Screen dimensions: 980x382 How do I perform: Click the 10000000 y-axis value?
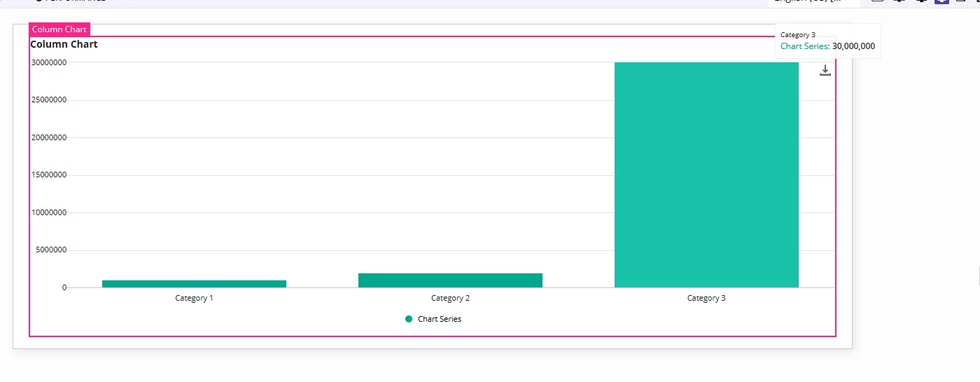(x=48, y=212)
